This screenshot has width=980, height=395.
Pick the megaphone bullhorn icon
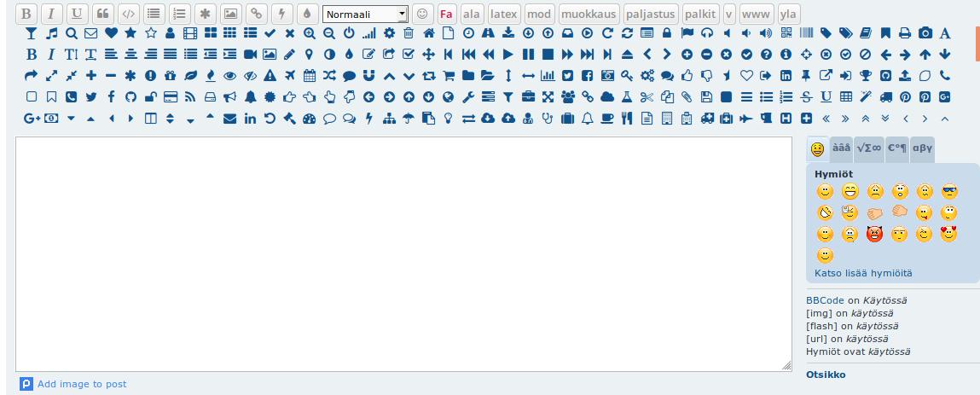coord(229,96)
